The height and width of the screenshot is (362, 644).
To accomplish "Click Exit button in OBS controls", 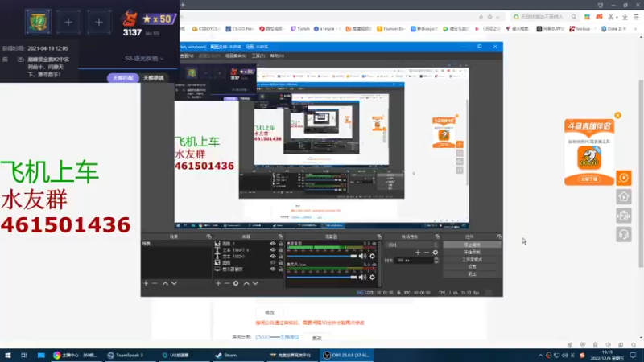I will click(472, 274).
